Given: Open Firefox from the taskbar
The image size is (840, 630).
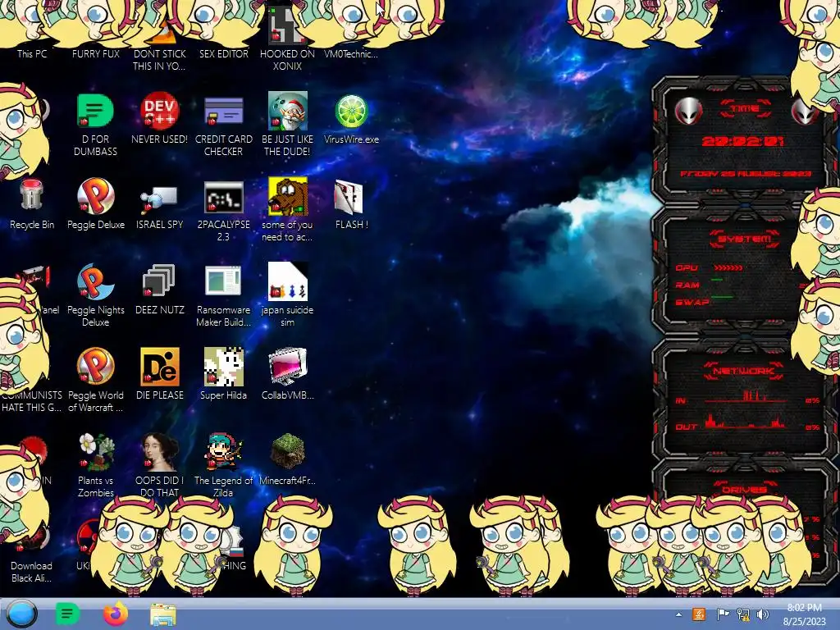Looking at the screenshot, I should pyautogui.click(x=116, y=614).
